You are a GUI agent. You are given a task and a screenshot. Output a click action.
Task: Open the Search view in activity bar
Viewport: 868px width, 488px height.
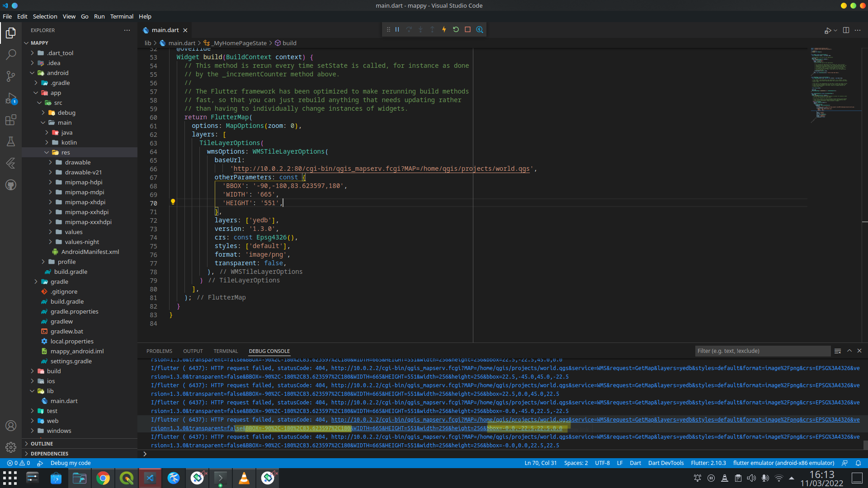pos(11,55)
